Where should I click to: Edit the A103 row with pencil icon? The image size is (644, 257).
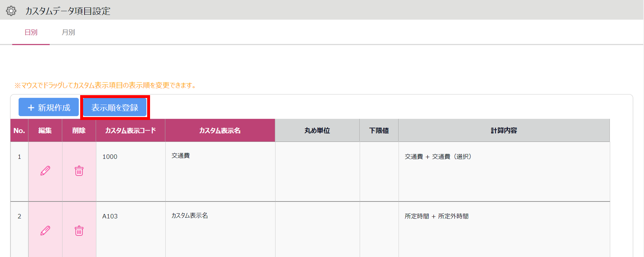click(45, 231)
